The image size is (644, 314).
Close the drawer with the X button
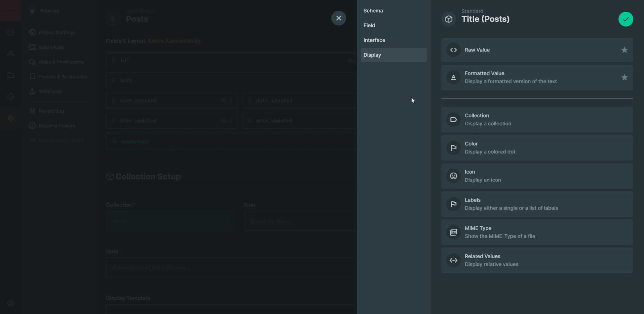tap(338, 18)
